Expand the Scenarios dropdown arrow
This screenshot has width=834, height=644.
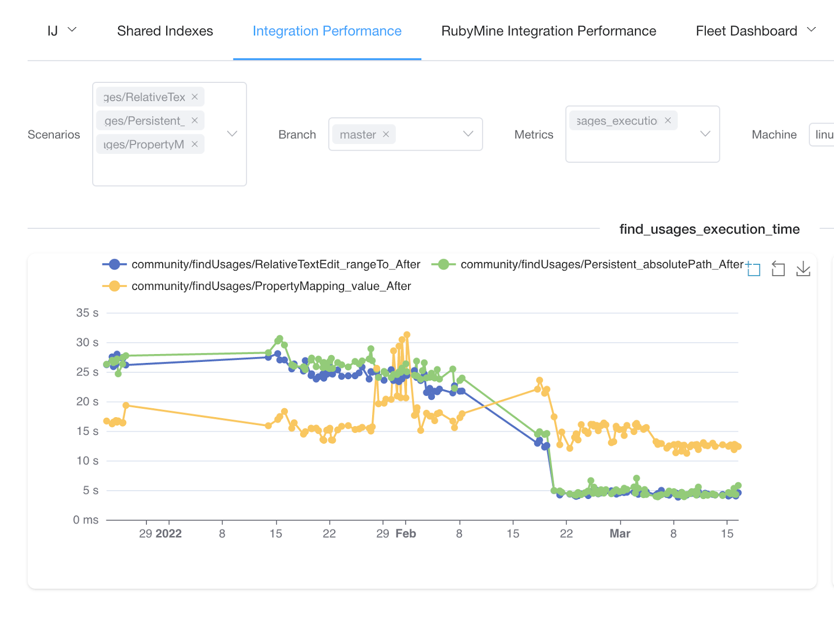232,134
